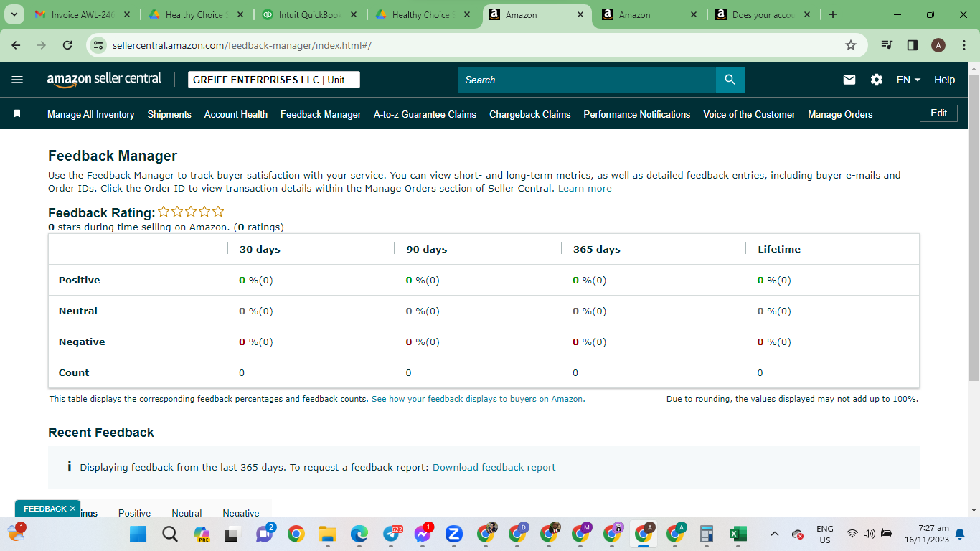Open A-to-z Guarantee Claims
Viewport: 980px width, 551px height.
(425, 114)
